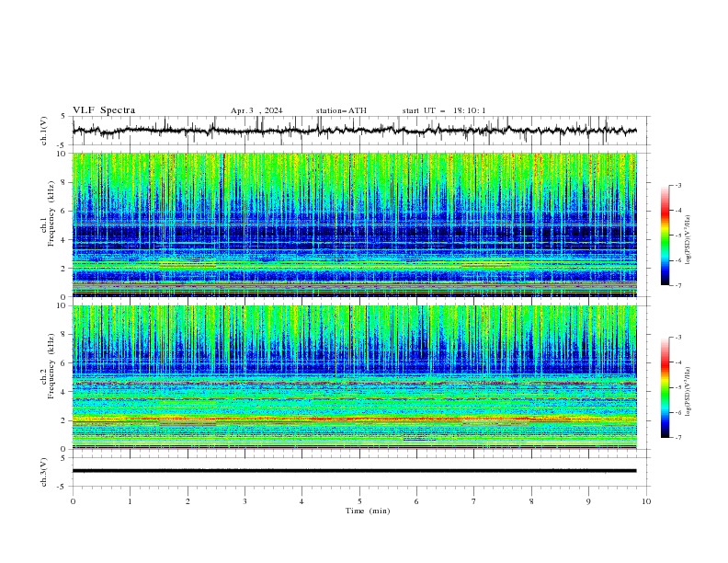This screenshot has width=728, height=563.
Task: Click the ch.3 flat black waveform trace
Action: click(x=354, y=471)
